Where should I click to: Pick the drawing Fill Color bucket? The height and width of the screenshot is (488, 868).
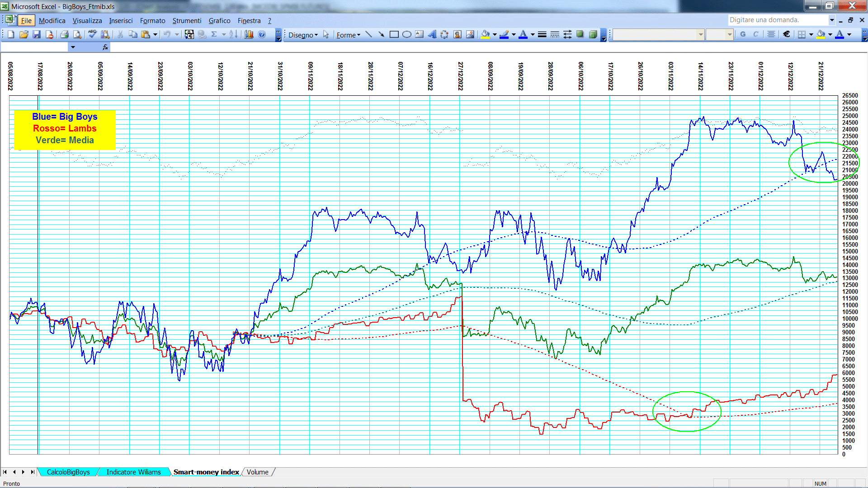click(486, 34)
